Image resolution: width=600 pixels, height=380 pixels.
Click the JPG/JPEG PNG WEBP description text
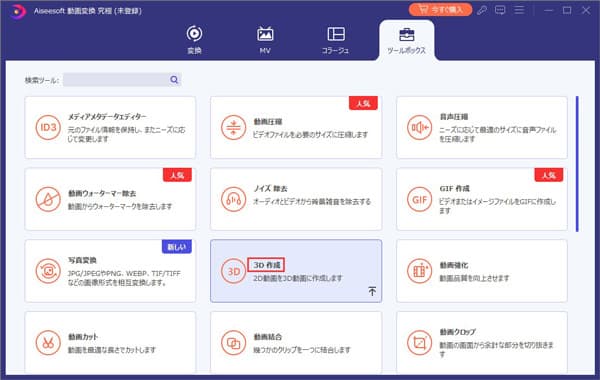(124, 278)
